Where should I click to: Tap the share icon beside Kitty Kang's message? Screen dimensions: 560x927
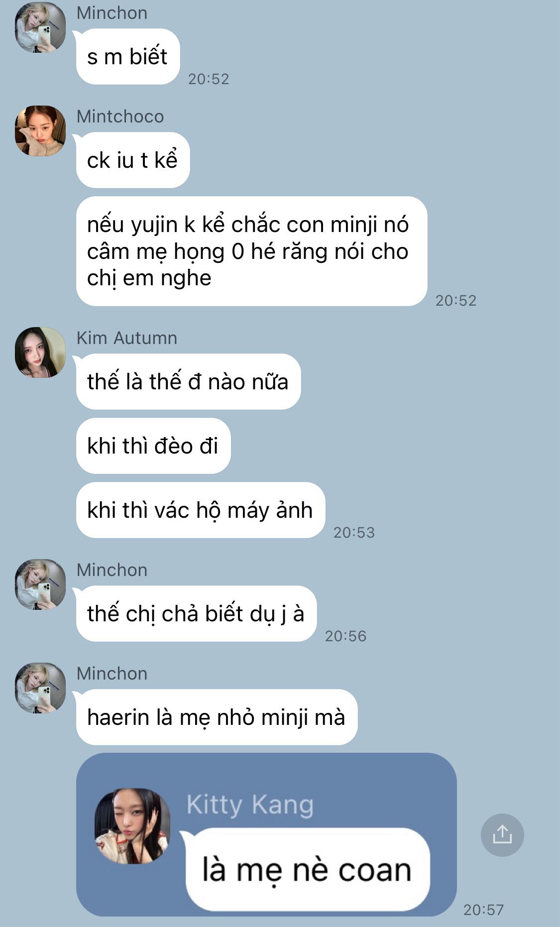point(502,835)
